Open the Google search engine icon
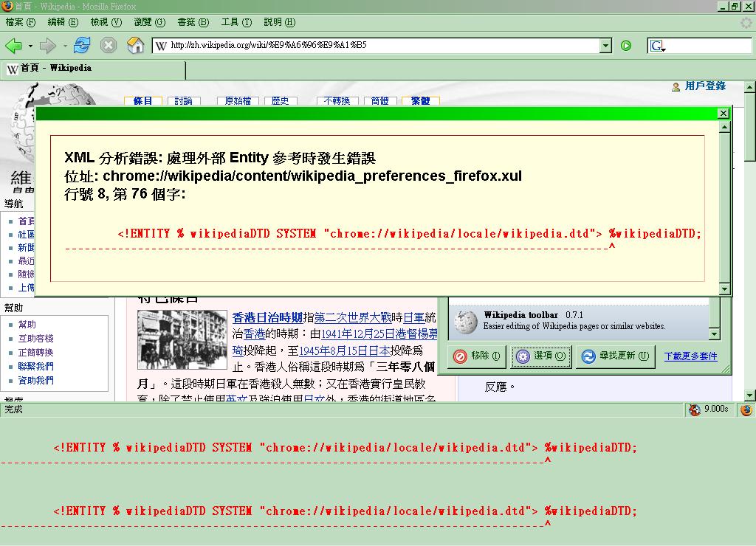 click(657, 46)
